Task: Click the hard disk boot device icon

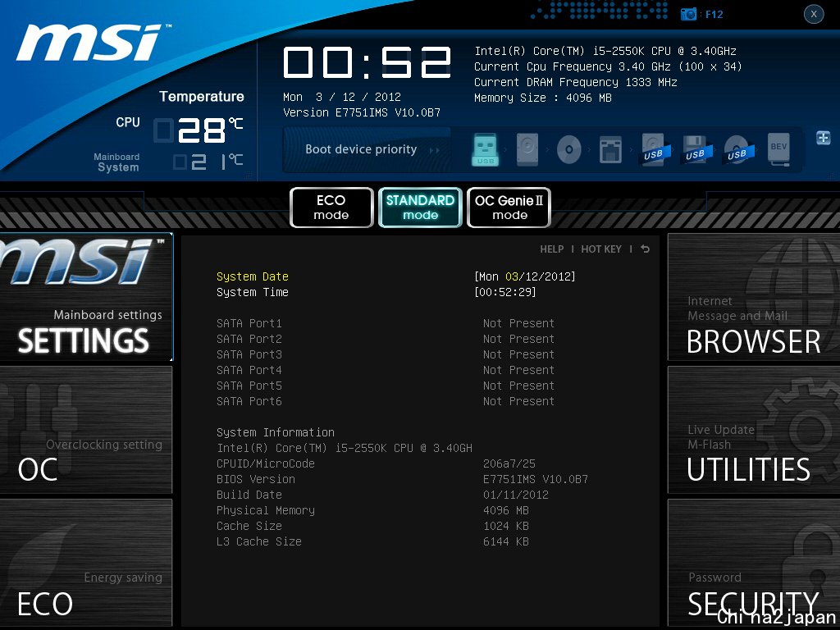Action: click(527, 149)
